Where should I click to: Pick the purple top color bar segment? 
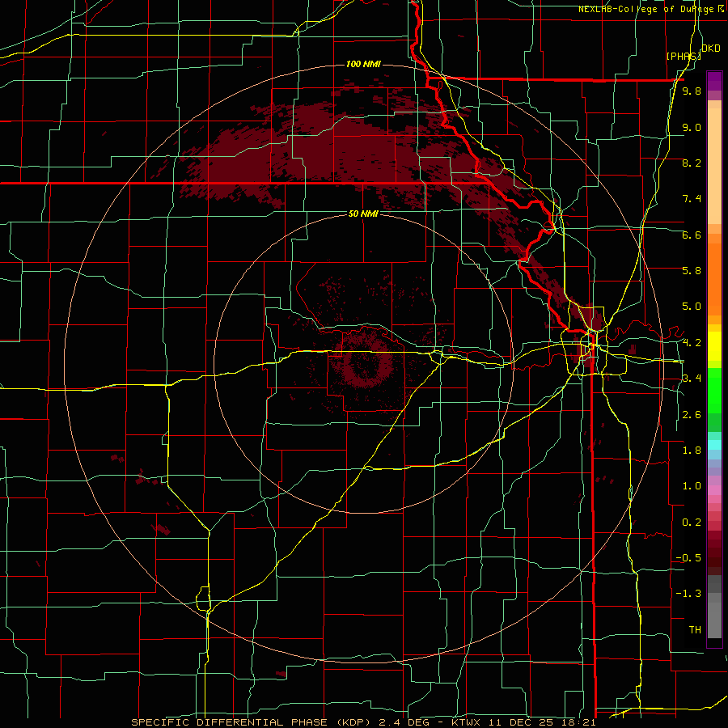point(714,81)
